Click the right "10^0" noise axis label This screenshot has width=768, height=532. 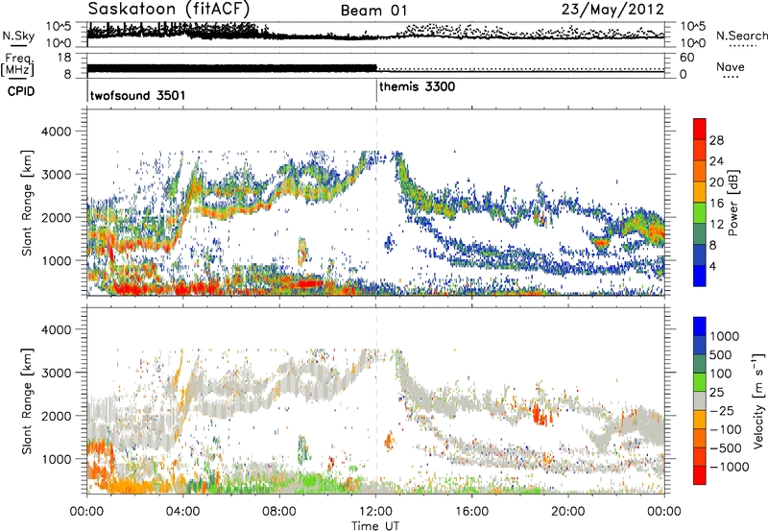692,43
